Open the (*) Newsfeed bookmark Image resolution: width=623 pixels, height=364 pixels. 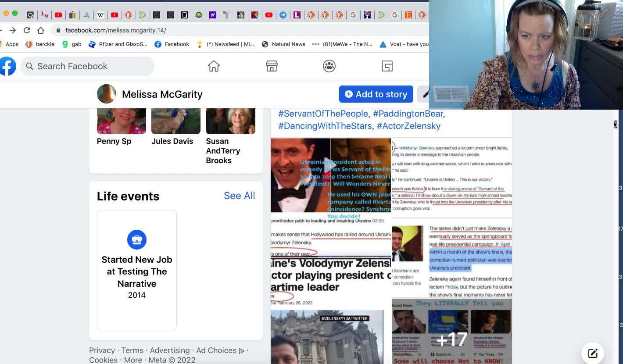pyautogui.click(x=226, y=44)
